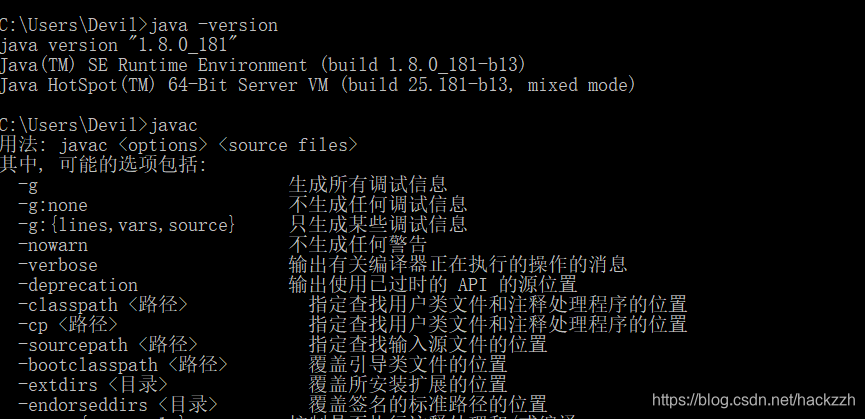Screen dimensions: 865x419
Task: Click the -bootclasspath <路径> option
Action: point(123,365)
